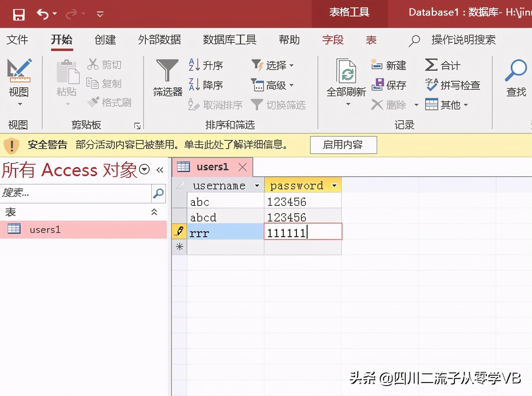Open the 外部数据 (External Data) tab
Image resolution: width=532 pixels, height=396 pixels.
coord(160,40)
